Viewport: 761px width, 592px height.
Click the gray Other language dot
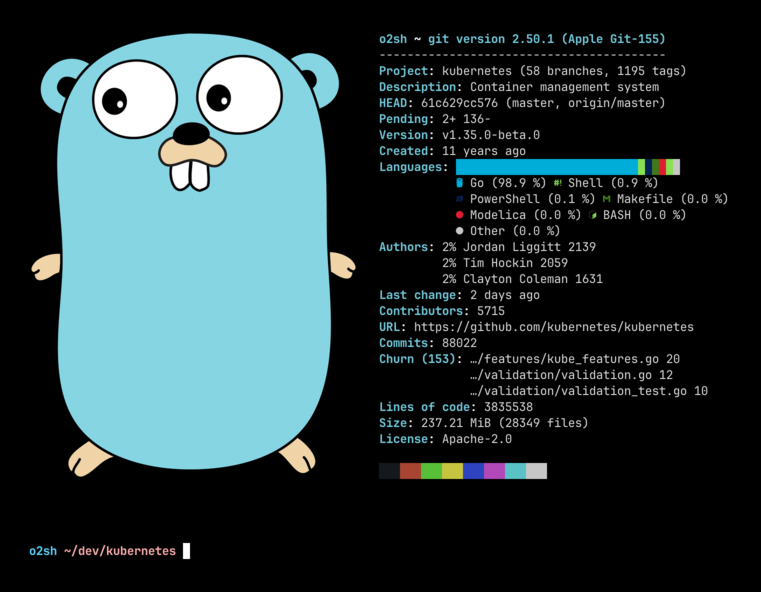coord(460,231)
